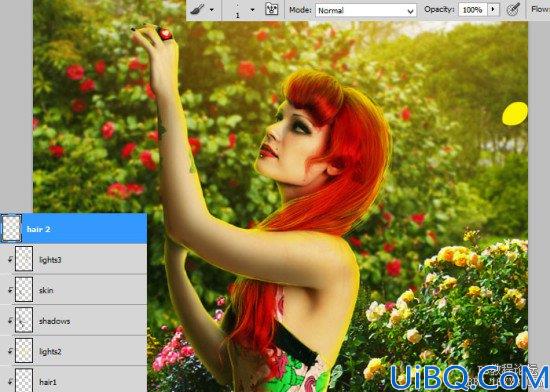Select the hair 2 layer
Screen dimensions: 550x392
coord(73,229)
